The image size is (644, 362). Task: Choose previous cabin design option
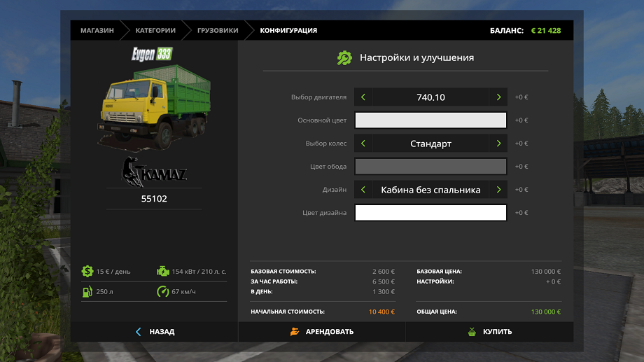363,190
